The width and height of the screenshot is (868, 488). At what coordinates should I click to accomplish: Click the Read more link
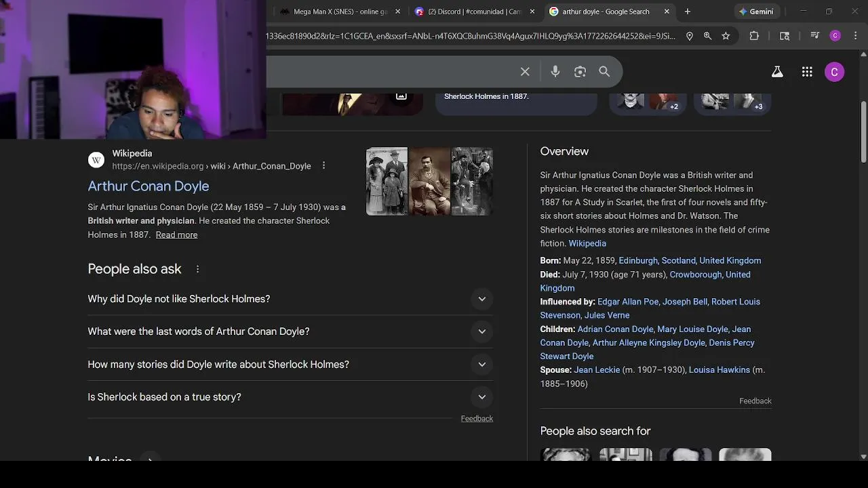click(x=176, y=235)
